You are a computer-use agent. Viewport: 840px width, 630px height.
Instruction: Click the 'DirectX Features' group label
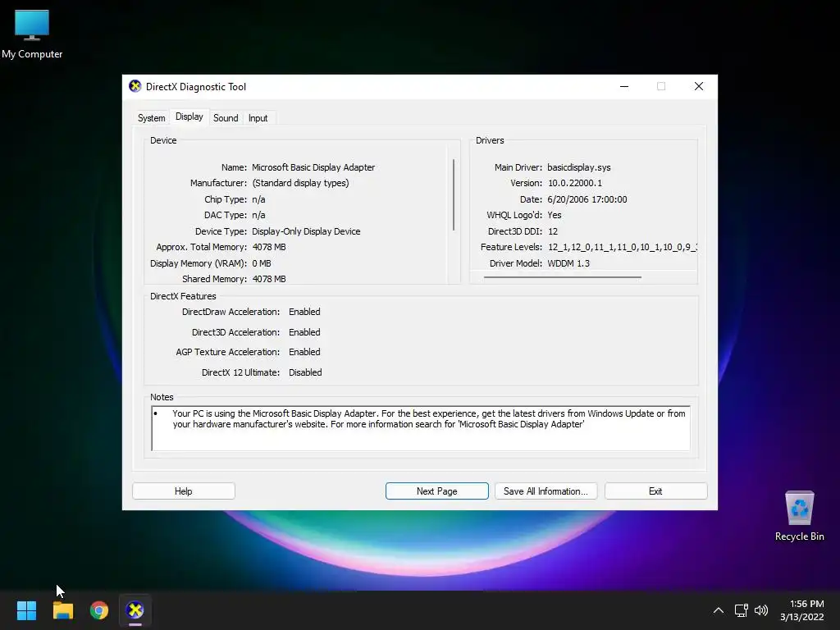click(x=183, y=296)
